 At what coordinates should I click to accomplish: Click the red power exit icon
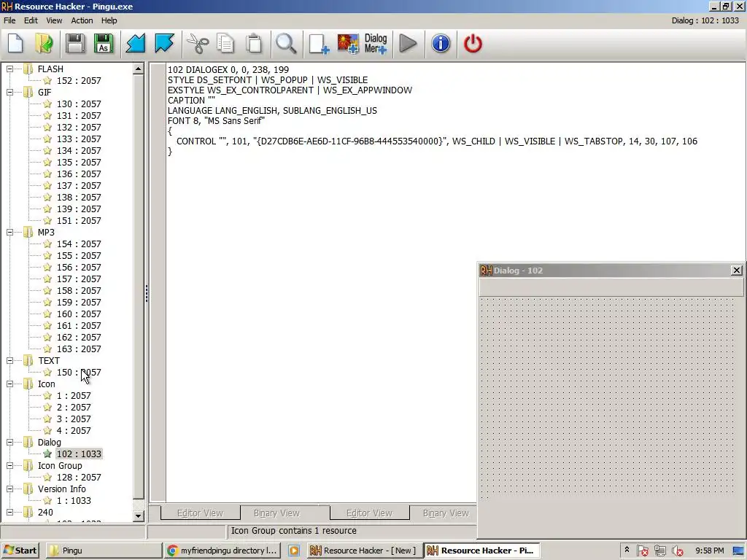pos(473,43)
